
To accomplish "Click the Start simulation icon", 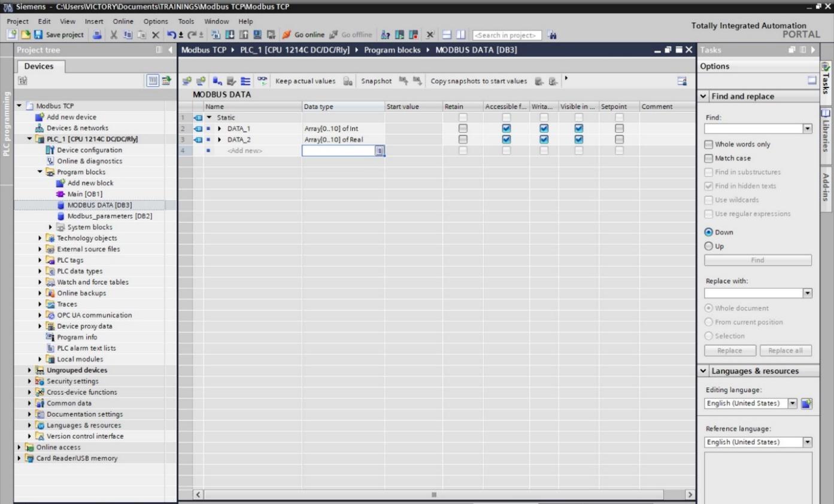I will click(256, 35).
